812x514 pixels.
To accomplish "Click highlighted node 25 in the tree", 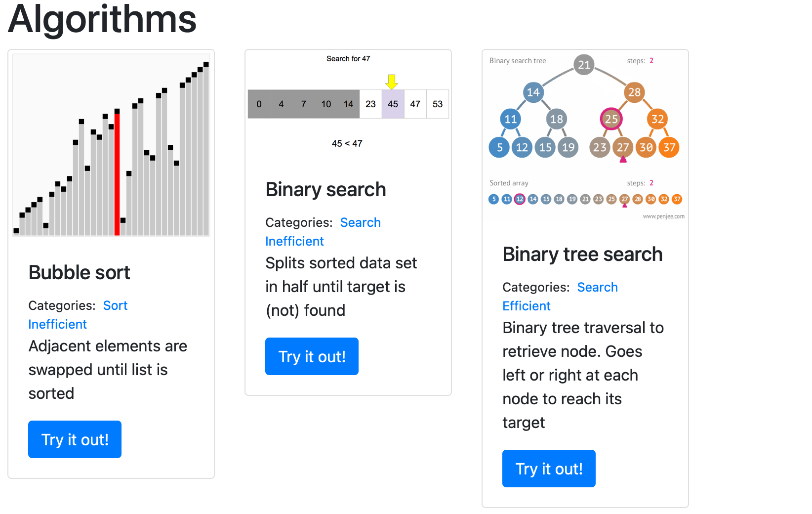I will [x=611, y=119].
